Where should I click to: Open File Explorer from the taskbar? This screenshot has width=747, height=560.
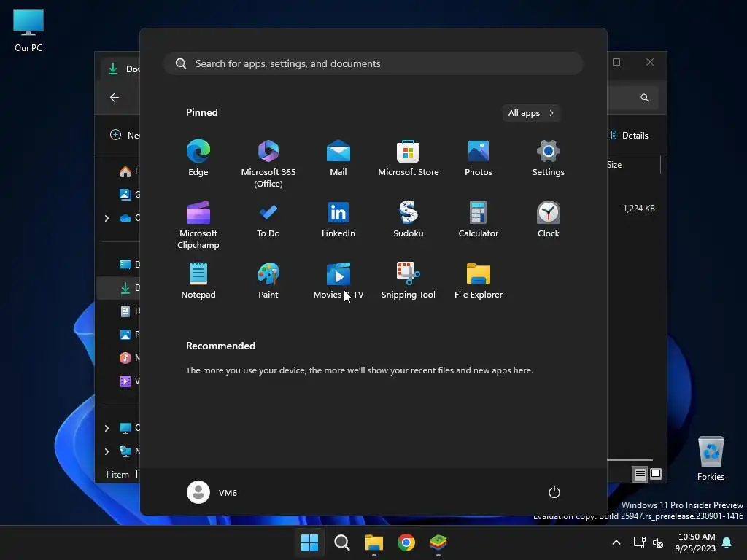coord(374,542)
